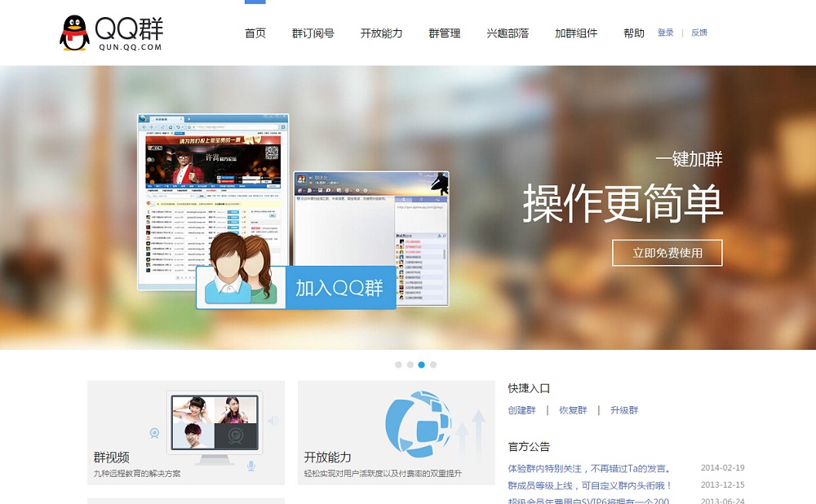Click the 操作更简单 headline text
The width and height of the screenshot is (816, 504).
coord(623,203)
